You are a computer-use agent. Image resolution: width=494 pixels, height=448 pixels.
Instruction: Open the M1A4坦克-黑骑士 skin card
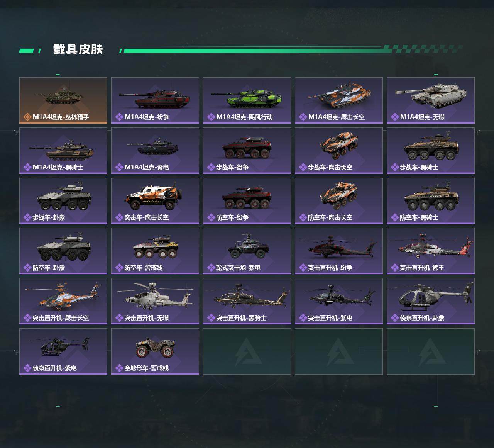pos(63,151)
